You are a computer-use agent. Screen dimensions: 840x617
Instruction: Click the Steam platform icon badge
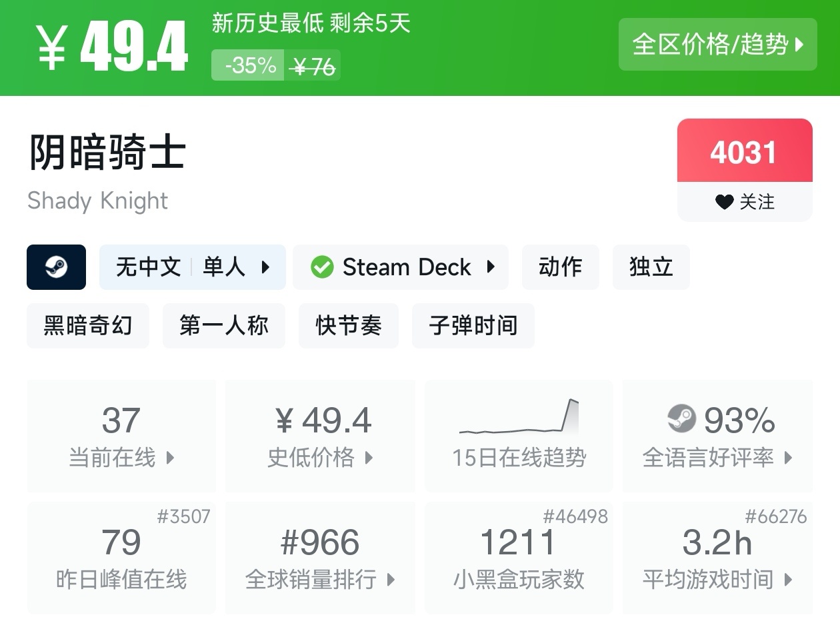56,267
